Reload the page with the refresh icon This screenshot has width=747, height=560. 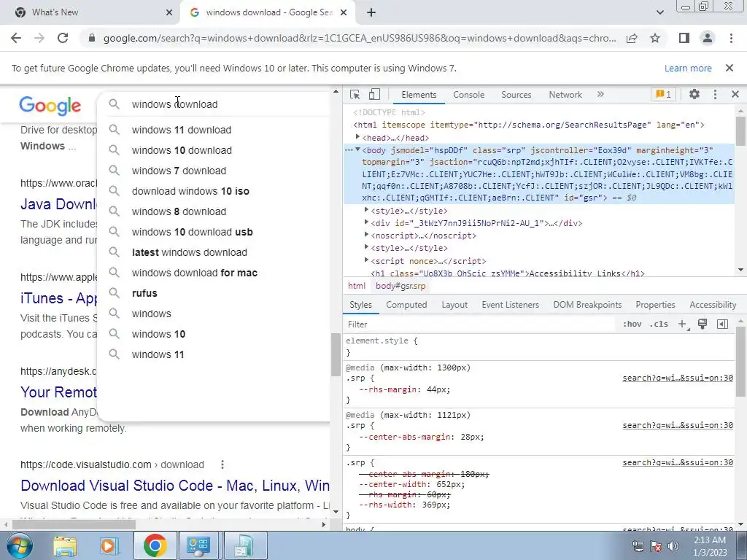[63, 38]
